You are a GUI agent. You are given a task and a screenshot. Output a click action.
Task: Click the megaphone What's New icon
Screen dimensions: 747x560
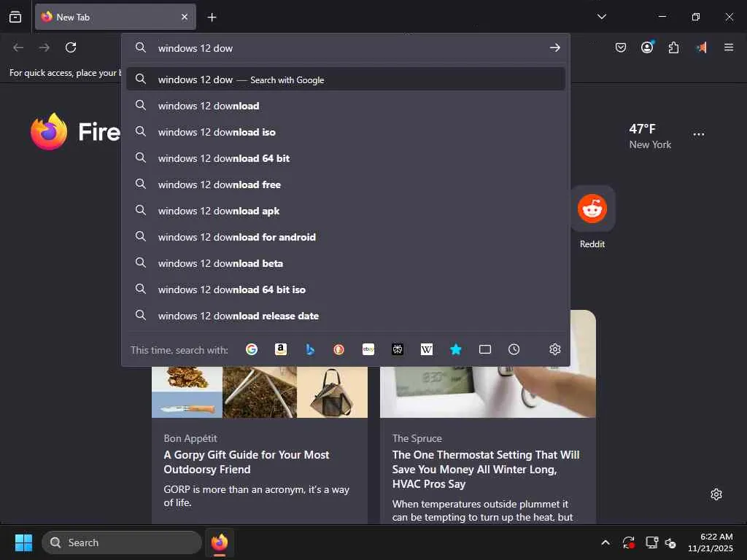pos(701,47)
